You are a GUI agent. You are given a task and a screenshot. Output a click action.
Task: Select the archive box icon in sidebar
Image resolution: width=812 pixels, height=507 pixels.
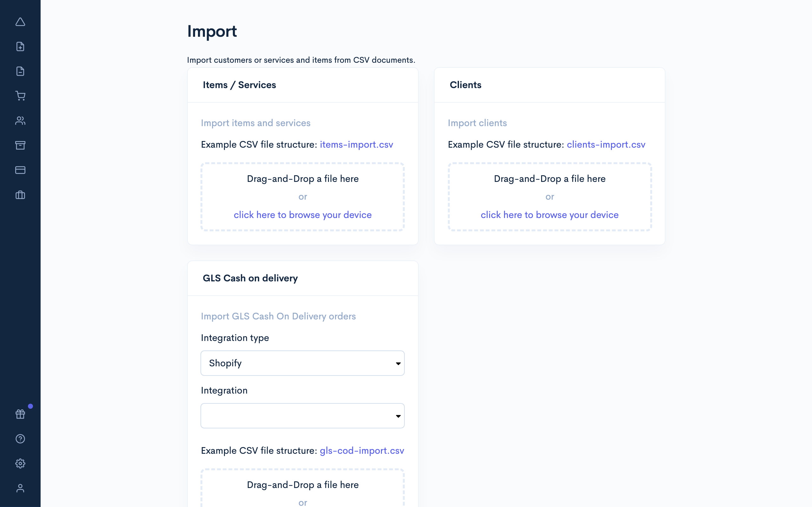click(21, 145)
